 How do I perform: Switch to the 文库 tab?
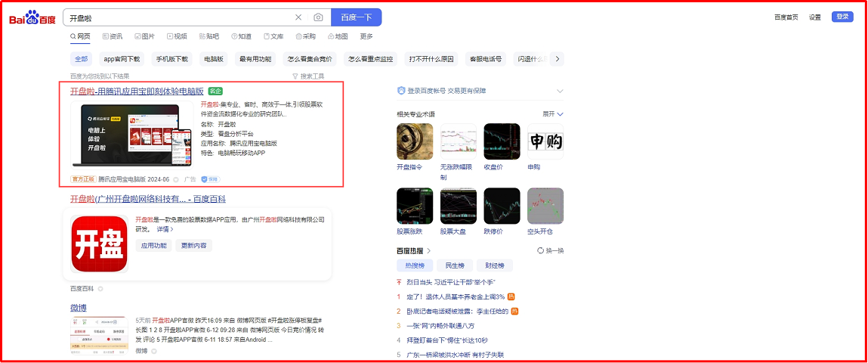(273, 36)
